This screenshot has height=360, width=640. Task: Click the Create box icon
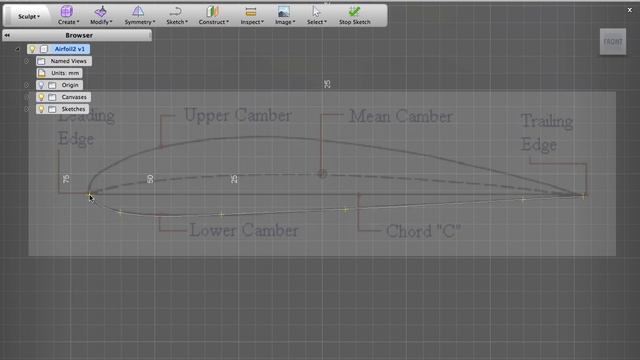67,11
